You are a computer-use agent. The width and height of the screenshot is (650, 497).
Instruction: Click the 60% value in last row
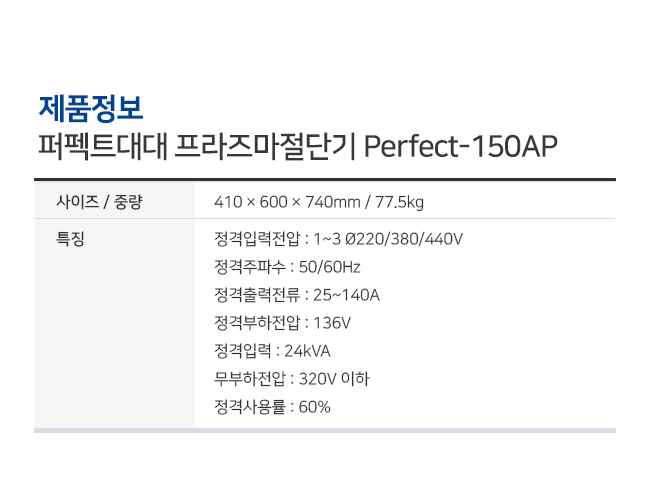click(314, 407)
